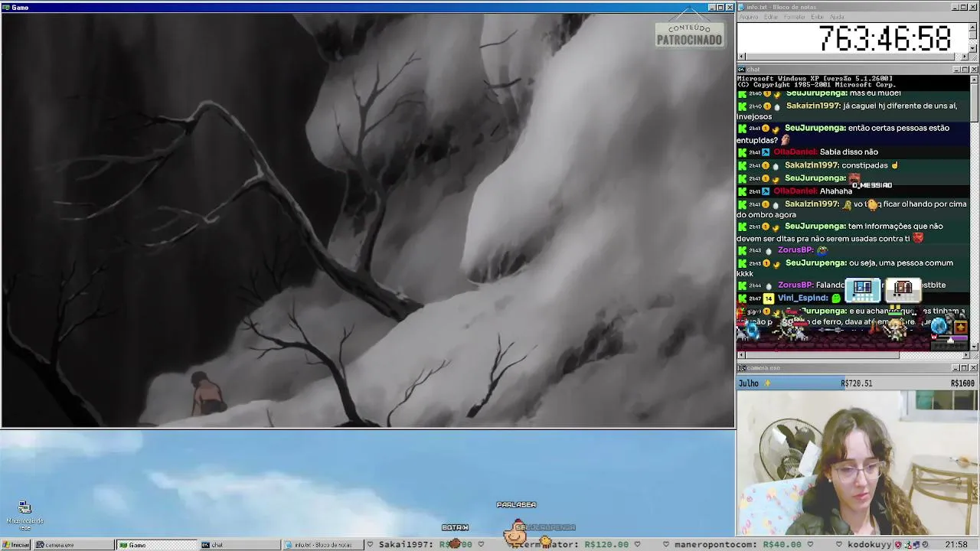This screenshot has height=551, width=980.
Task: Close the chat console window
Action: tap(974, 70)
